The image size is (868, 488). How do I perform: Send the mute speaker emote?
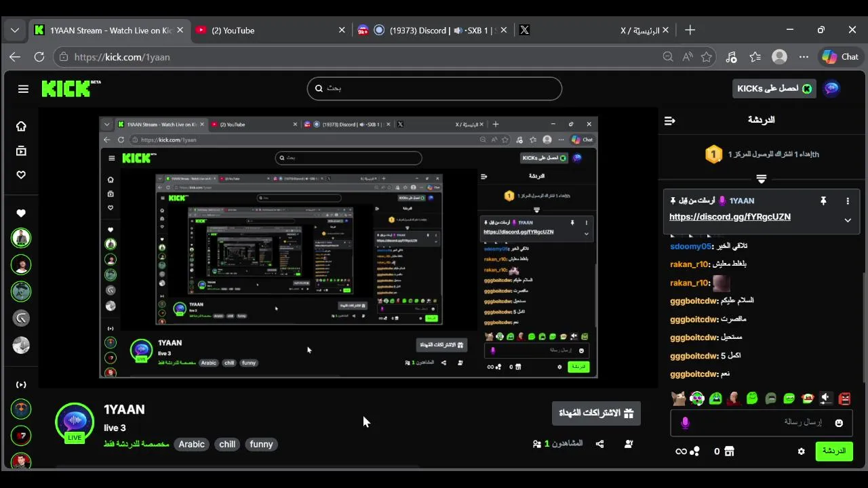point(825,398)
